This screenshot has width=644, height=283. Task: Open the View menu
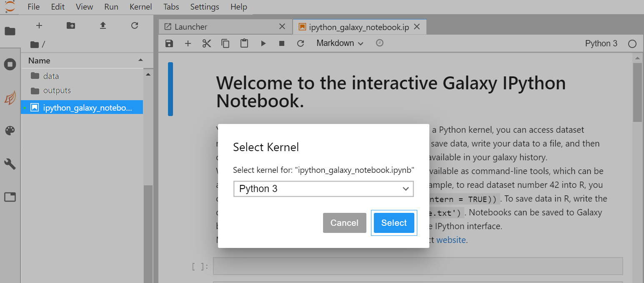(x=85, y=7)
